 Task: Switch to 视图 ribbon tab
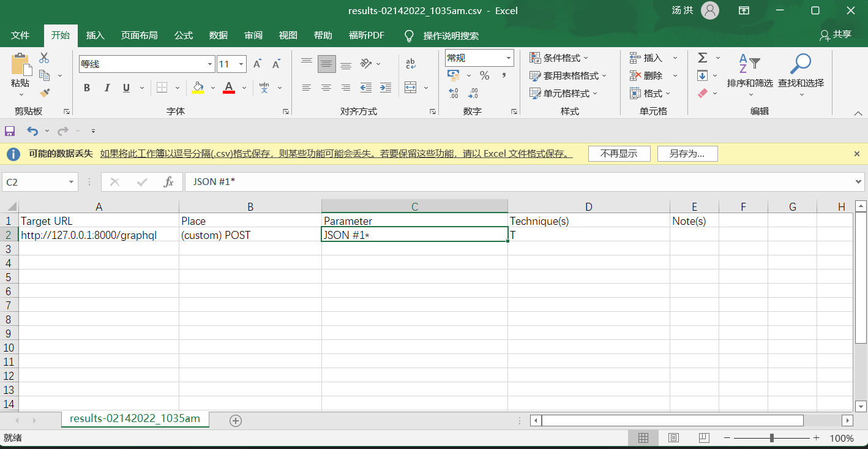point(288,36)
